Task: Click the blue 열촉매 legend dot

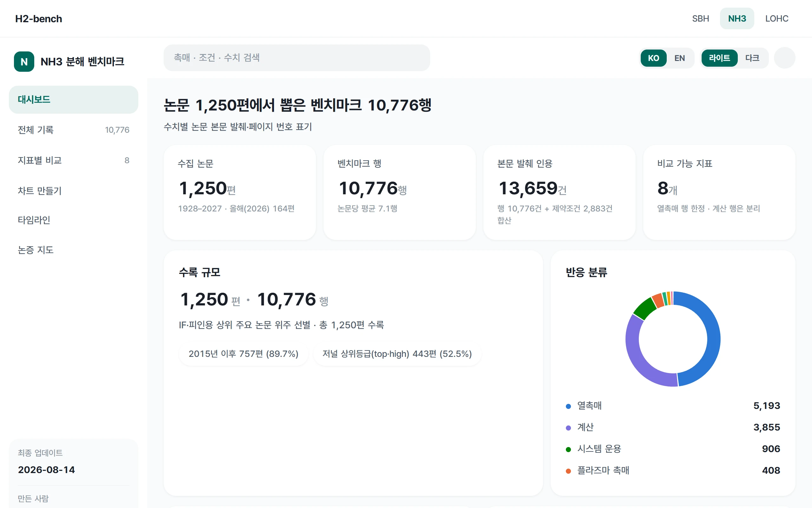Action: (x=568, y=406)
